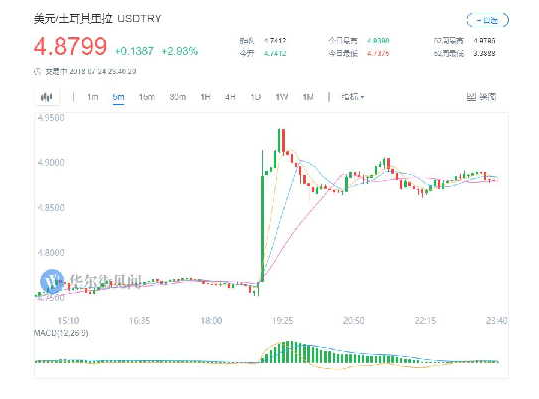Open the 指标 indicators dropdown
The image size is (539, 399).
click(x=353, y=97)
